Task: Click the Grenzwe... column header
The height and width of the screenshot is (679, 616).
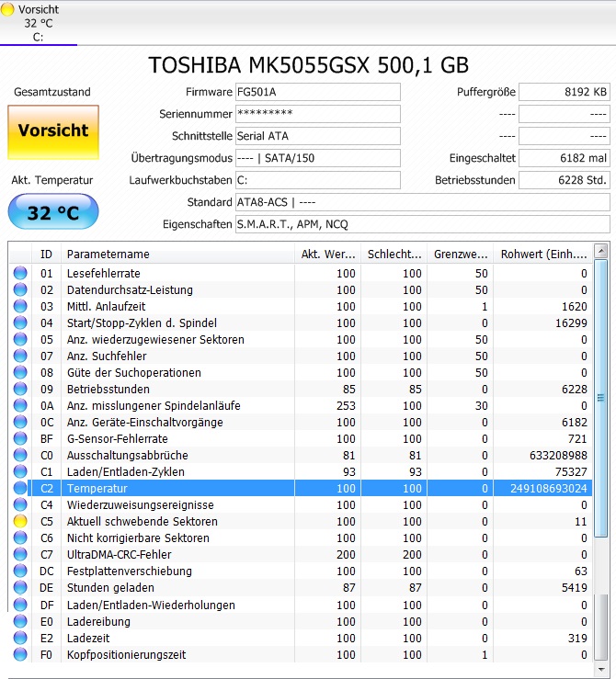Action: 461,255
